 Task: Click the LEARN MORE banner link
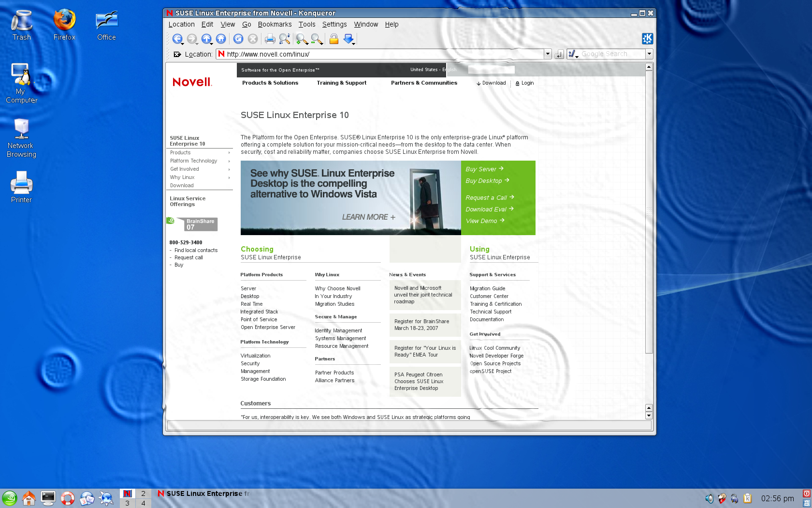tap(369, 217)
